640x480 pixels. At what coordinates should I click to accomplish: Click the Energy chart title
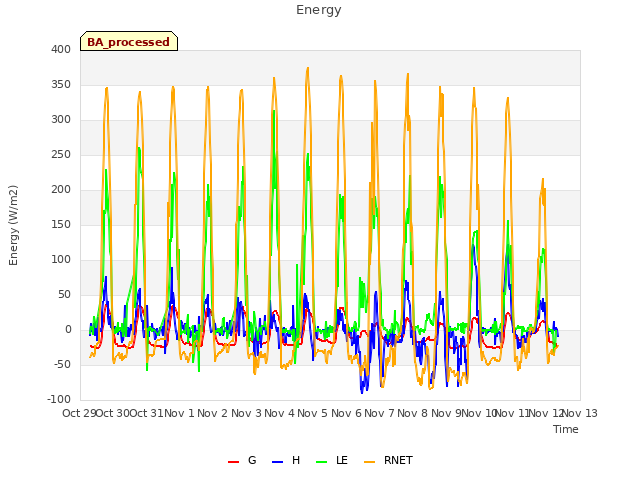coord(319,10)
